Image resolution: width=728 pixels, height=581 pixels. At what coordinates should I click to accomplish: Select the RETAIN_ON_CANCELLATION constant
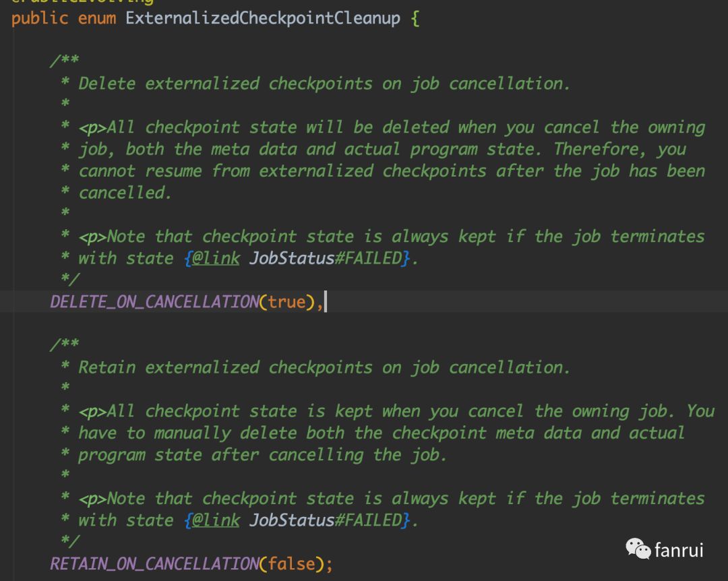coord(154,563)
